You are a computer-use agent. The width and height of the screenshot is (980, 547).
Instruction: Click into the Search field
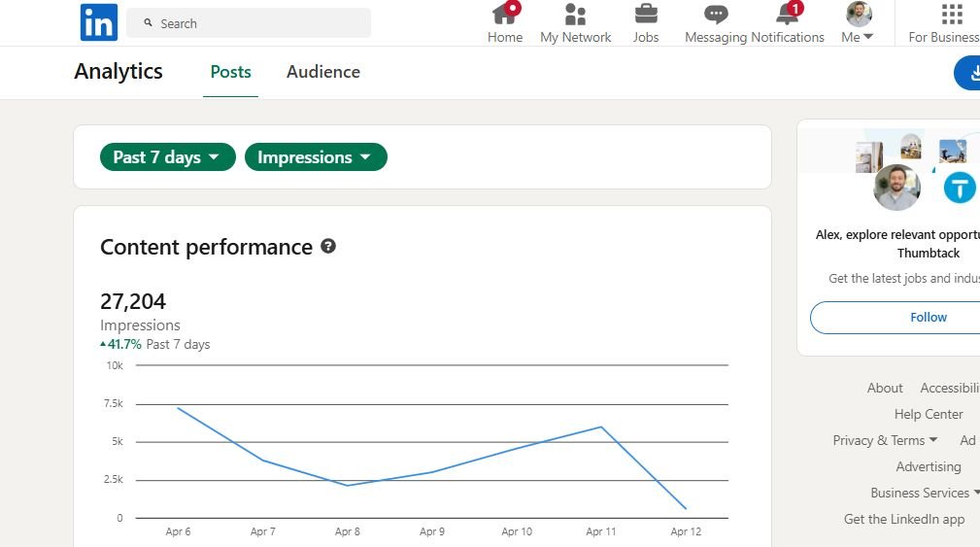point(249,23)
